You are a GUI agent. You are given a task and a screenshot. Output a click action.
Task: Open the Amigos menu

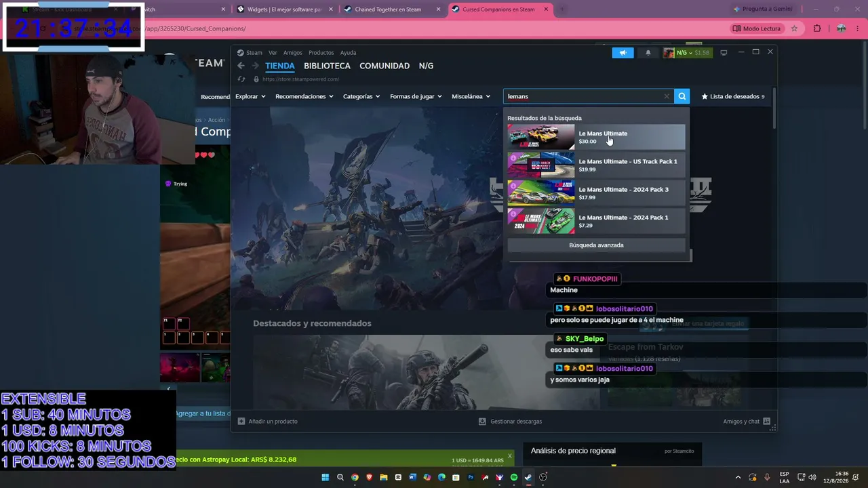[293, 53]
